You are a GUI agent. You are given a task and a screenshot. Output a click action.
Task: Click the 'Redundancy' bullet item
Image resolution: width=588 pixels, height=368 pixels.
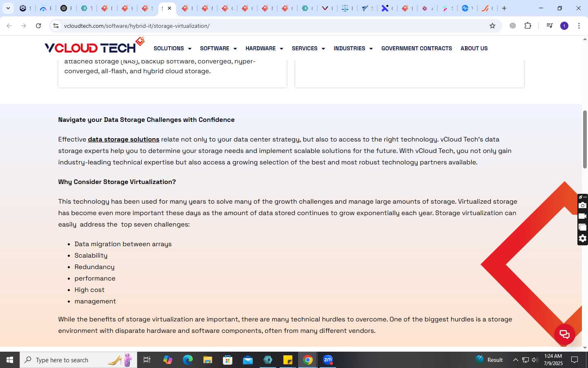coord(94,267)
